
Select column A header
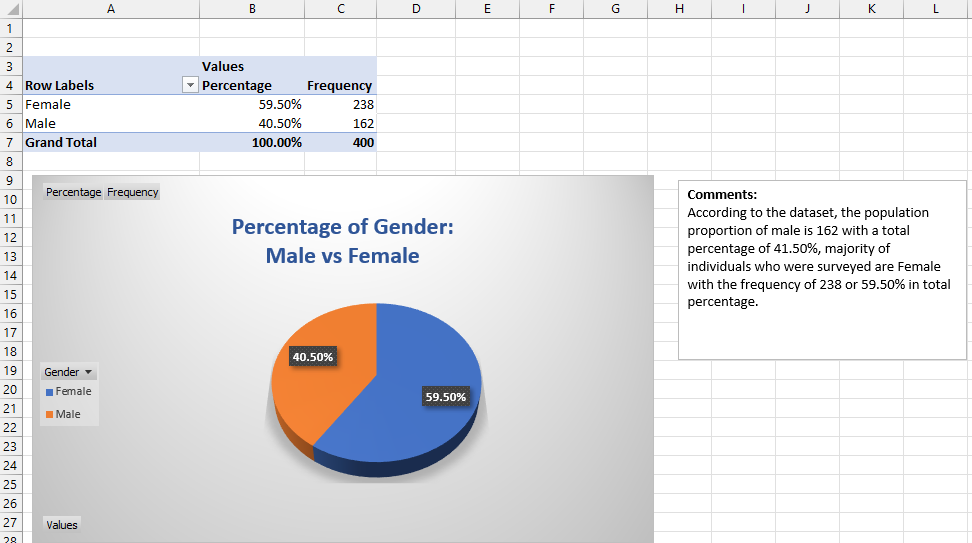pyautogui.click(x=111, y=9)
